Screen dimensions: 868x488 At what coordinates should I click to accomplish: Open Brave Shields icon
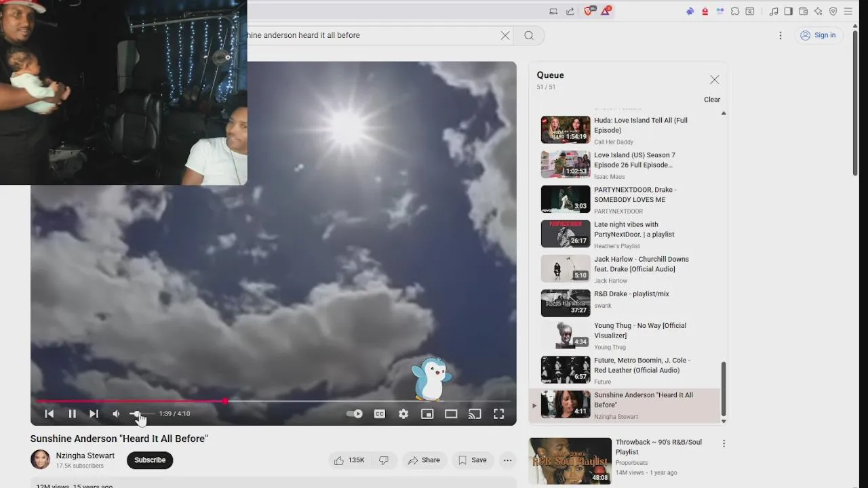(589, 11)
